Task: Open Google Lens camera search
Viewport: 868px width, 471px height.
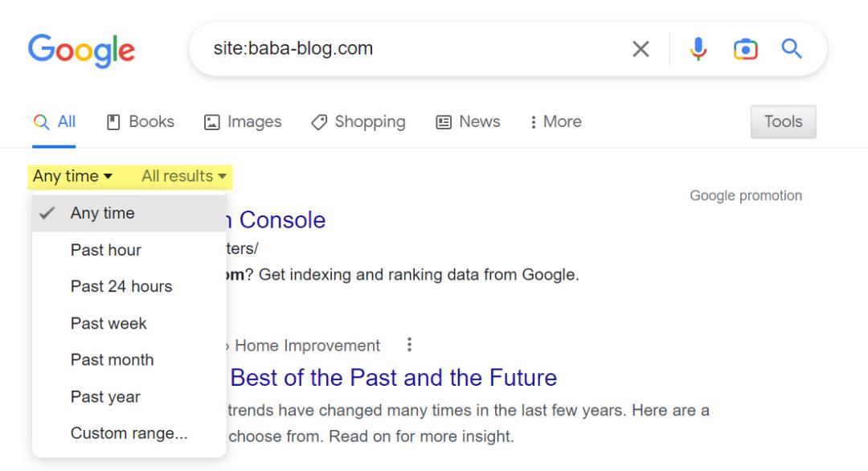Action: [745, 49]
